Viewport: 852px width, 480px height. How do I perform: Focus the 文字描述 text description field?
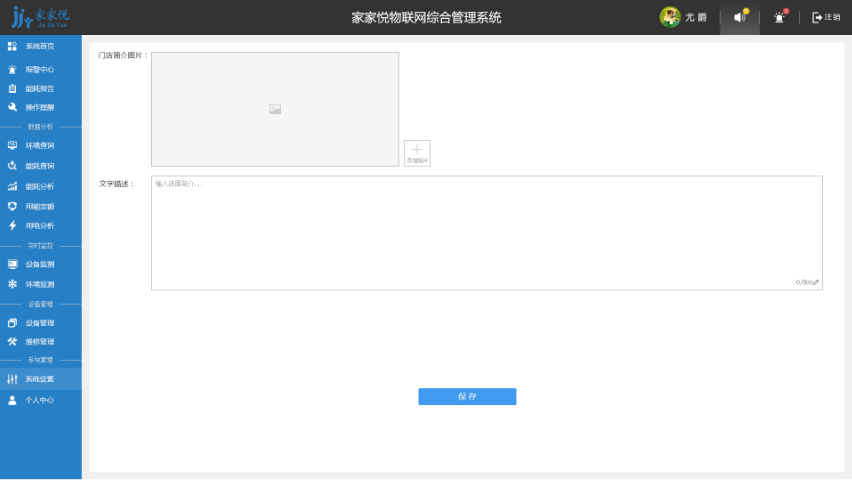[486, 233]
